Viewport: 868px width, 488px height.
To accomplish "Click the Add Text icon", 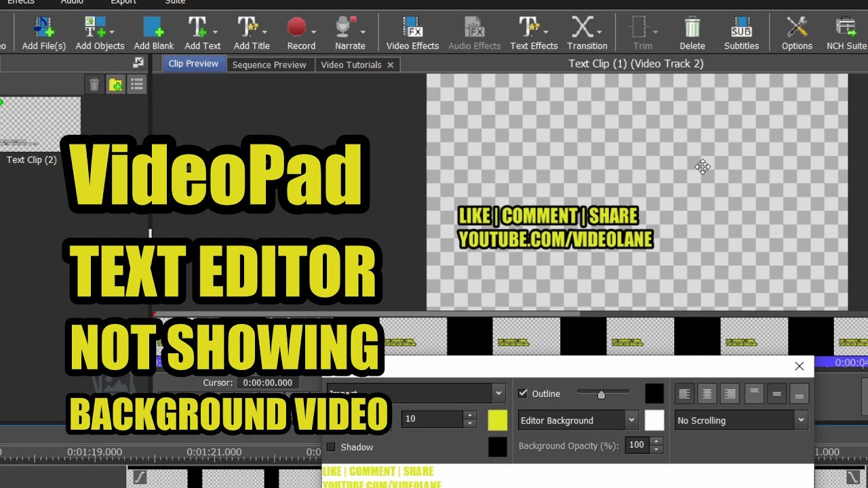I will click(197, 27).
